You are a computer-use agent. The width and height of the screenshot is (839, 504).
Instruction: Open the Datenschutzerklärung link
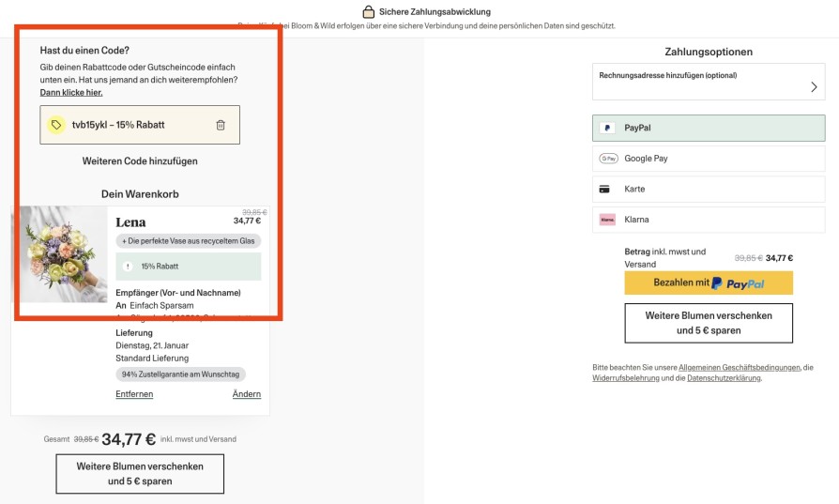tap(724, 378)
